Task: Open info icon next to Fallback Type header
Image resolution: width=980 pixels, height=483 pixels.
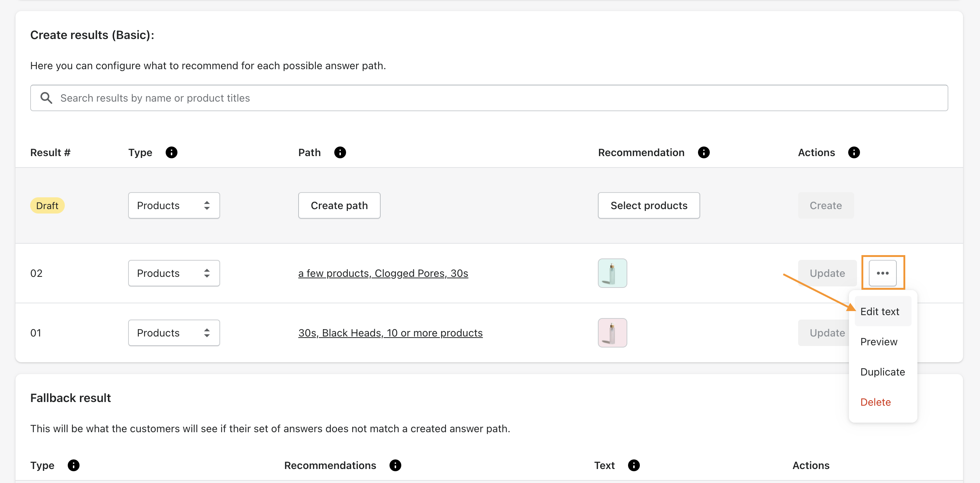Action: [73, 465]
